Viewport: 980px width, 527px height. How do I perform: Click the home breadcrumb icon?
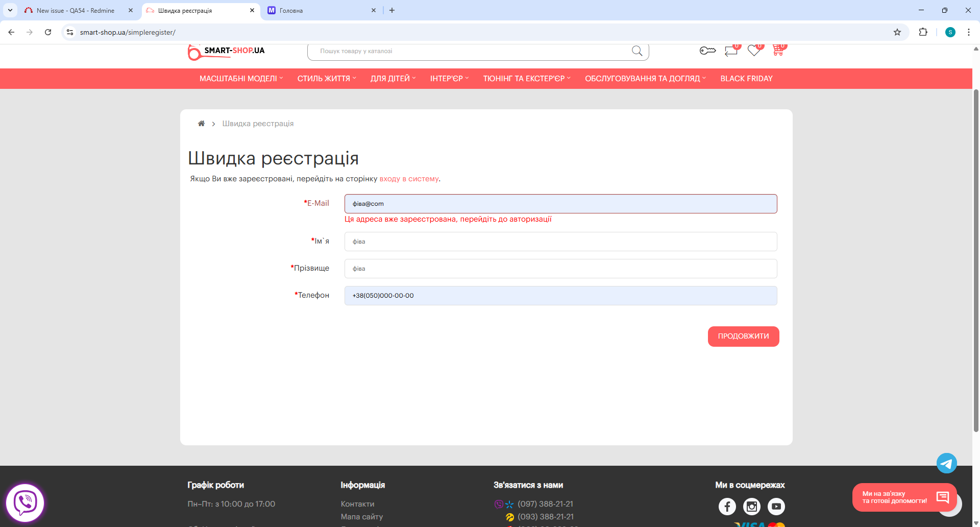[201, 124]
